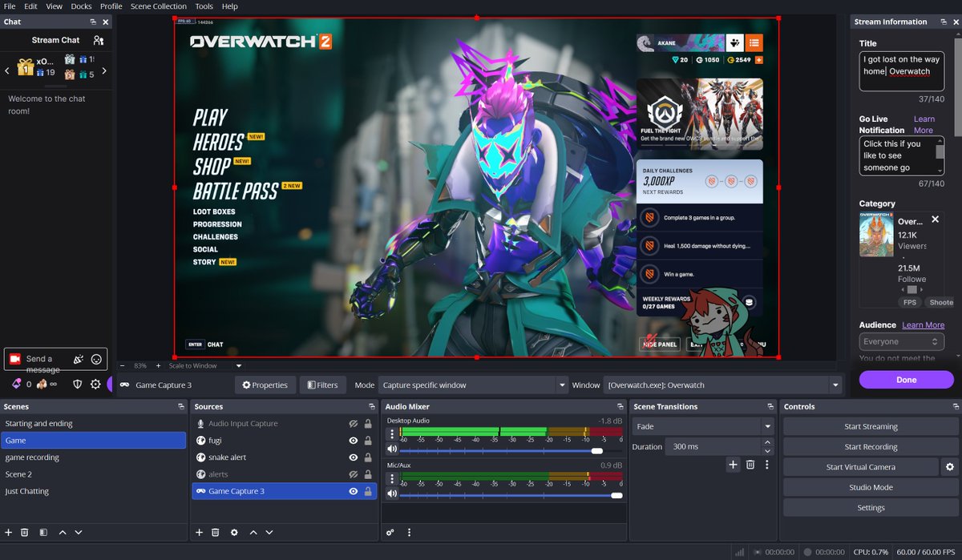Open chat settings gear icon
The image size is (962, 560).
(x=95, y=384)
